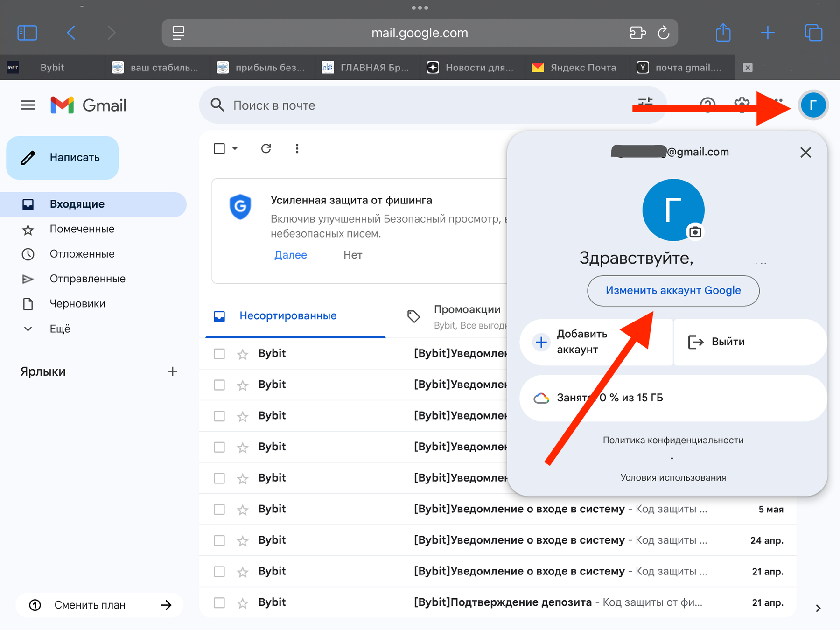Image resolution: width=840 pixels, height=630 pixels.
Task: Select checkbox of third Bybit email
Action: click(x=219, y=416)
